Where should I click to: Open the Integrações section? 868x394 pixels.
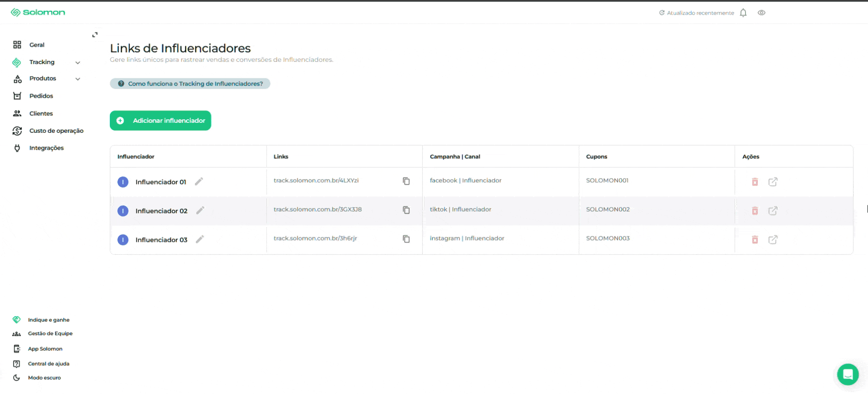tap(46, 148)
